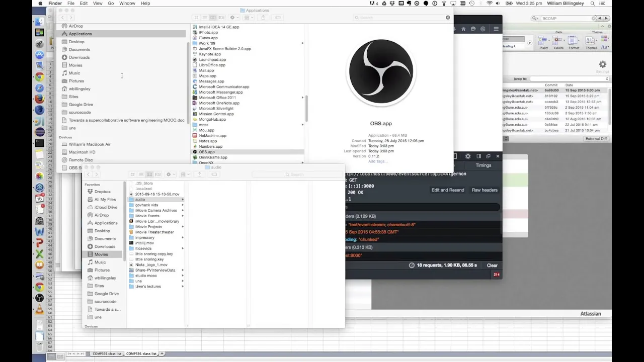Open Settings gear in SourceTree window
This screenshot has height=362, width=644.
pos(602,64)
